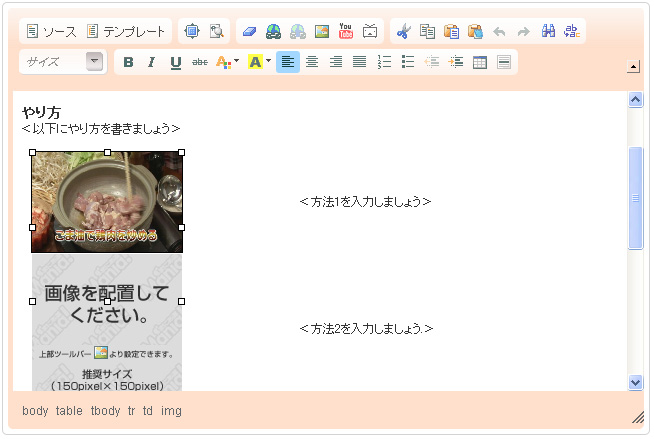Open find with the binoculars icon
Screen dimensions: 654x439
(x=548, y=31)
